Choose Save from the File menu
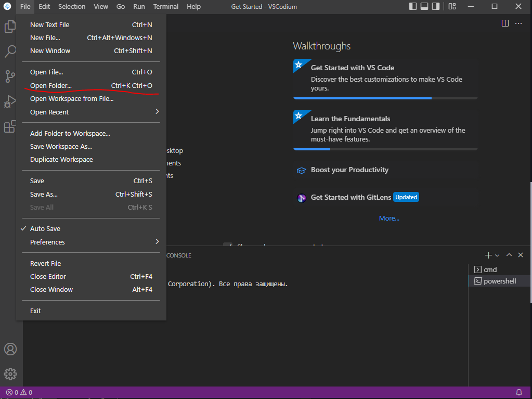The image size is (532, 399). point(91,181)
